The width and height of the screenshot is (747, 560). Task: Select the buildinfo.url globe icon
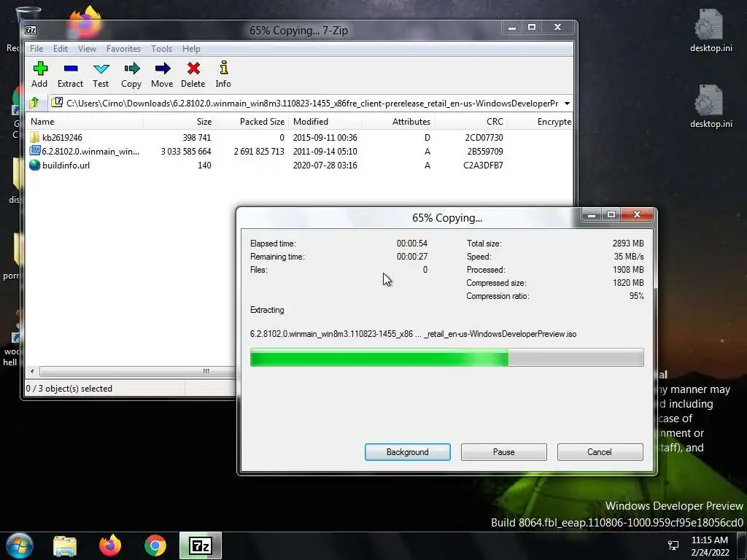click(x=35, y=165)
